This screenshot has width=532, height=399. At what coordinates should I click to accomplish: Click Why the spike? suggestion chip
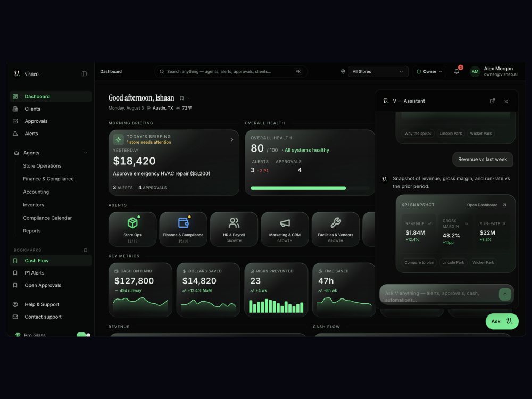pyautogui.click(x=418, y=134)
